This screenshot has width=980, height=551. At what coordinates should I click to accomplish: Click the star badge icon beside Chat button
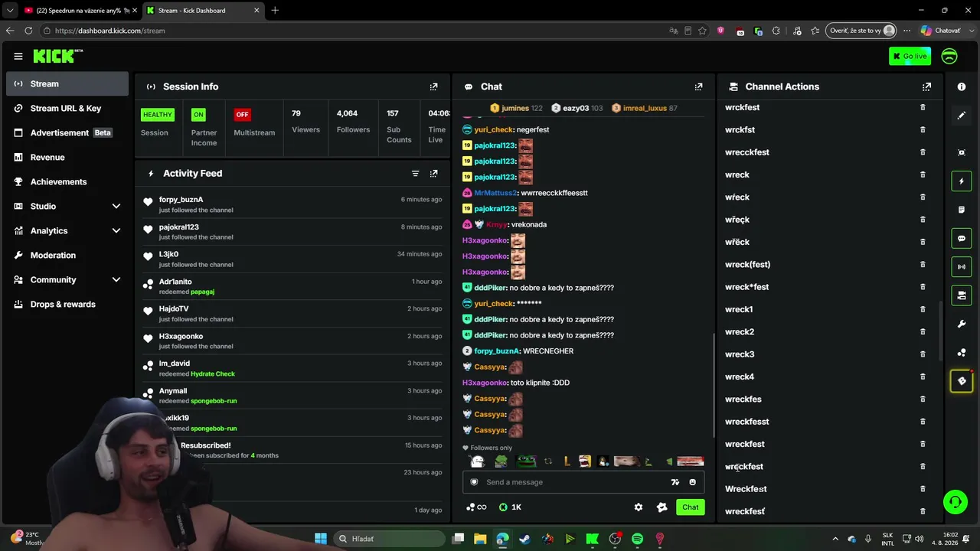662,507
